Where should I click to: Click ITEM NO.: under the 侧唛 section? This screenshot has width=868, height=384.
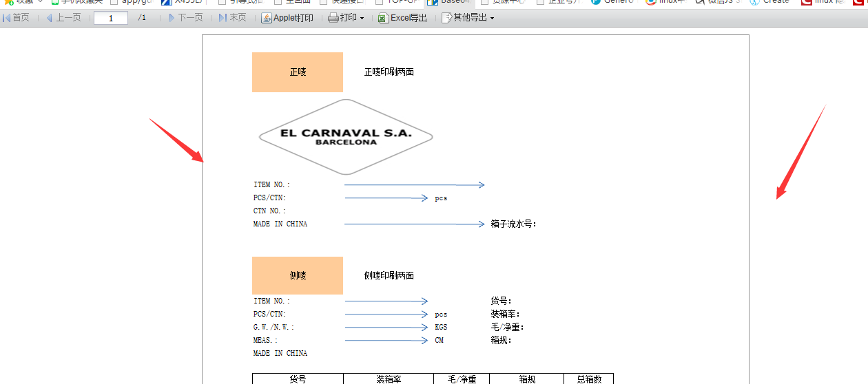point(272,301)
